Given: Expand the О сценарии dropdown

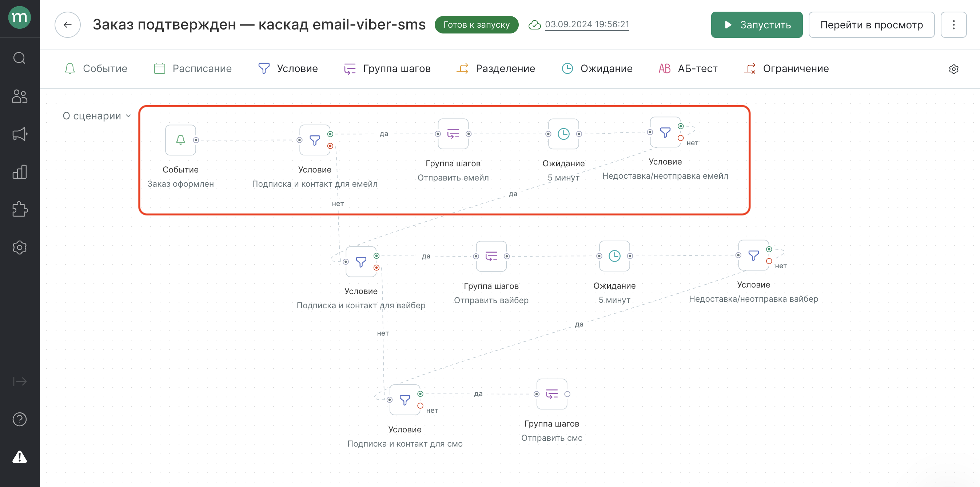Looking at the screenshot, I should 97,116.
